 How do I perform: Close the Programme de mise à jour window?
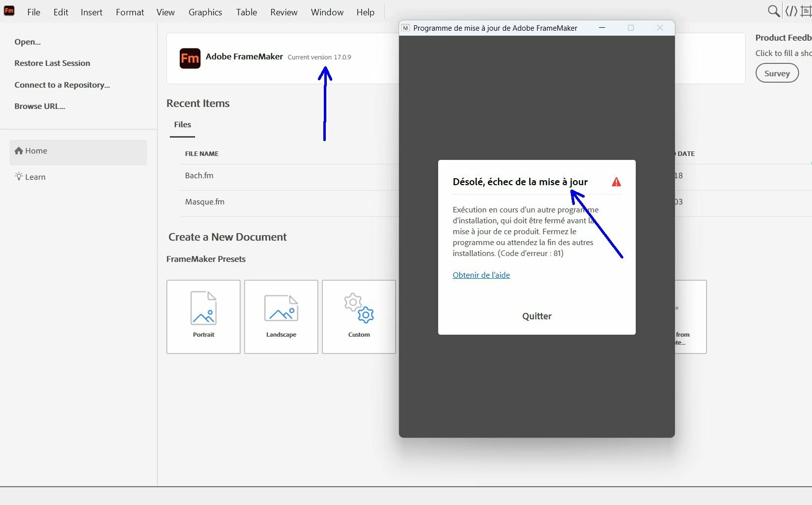click(660, 28)
